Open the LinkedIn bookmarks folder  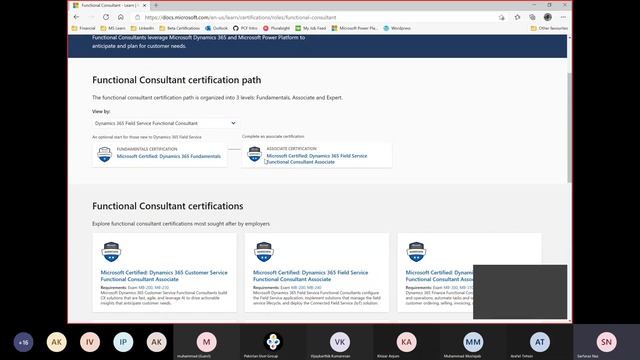point(142,28)
